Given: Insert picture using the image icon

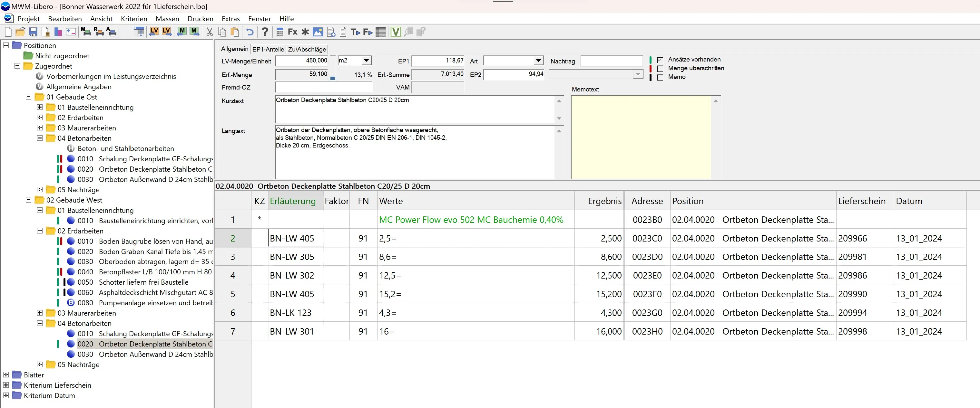Looking at the screenshot, I should 318,32.
